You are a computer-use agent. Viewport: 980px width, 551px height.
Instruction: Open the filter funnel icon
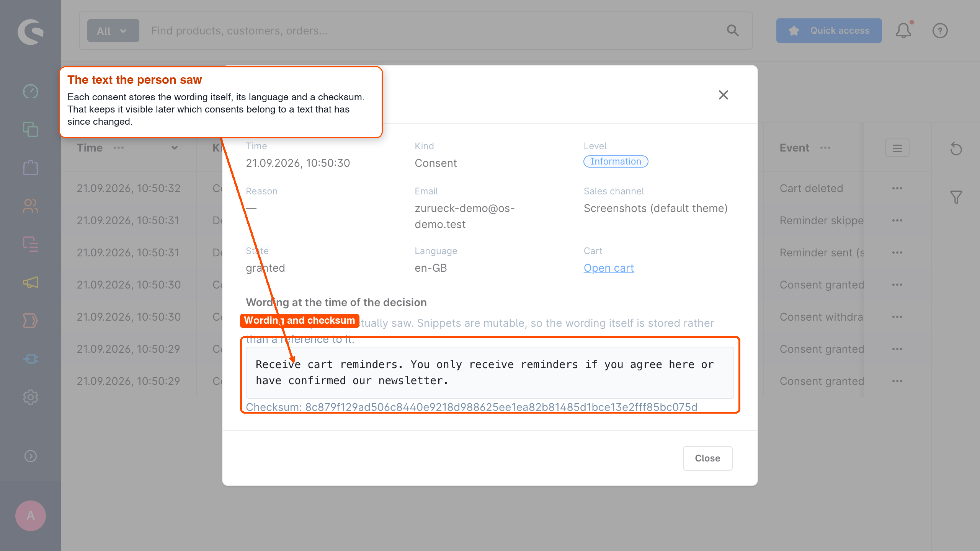pyautogui.click(x=956, y=197)
